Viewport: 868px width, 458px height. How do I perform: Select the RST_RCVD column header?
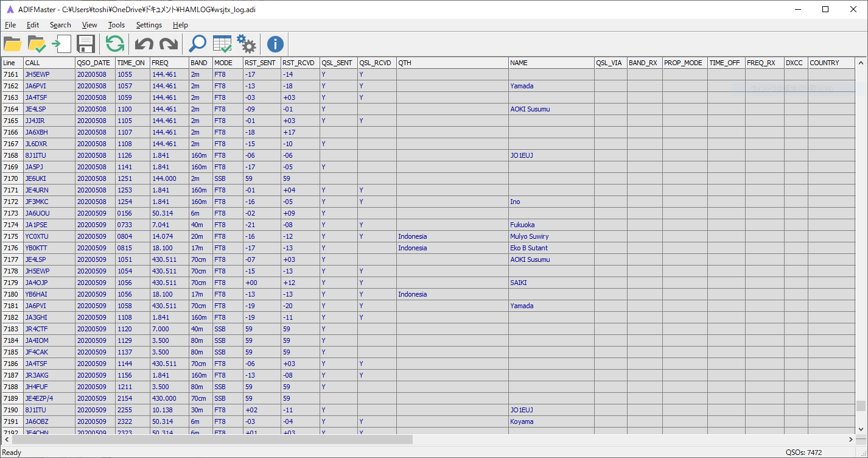[x=301, y=63]
